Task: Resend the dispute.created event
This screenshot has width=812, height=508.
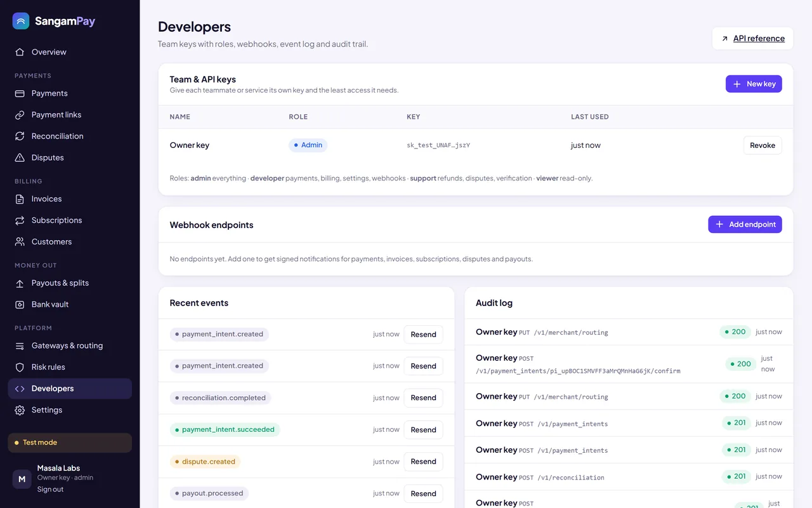Action: [x=423, y=462]
